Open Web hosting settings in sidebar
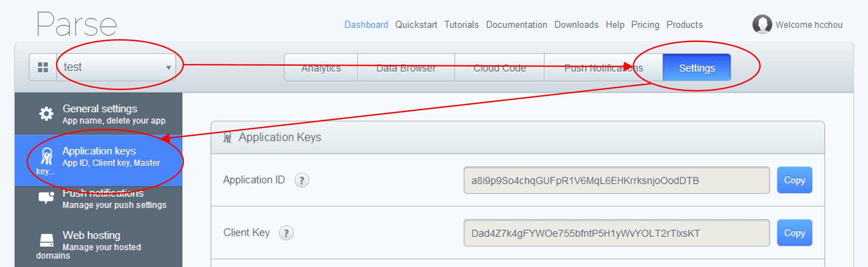868x267 pixels. tap(98, 244)
